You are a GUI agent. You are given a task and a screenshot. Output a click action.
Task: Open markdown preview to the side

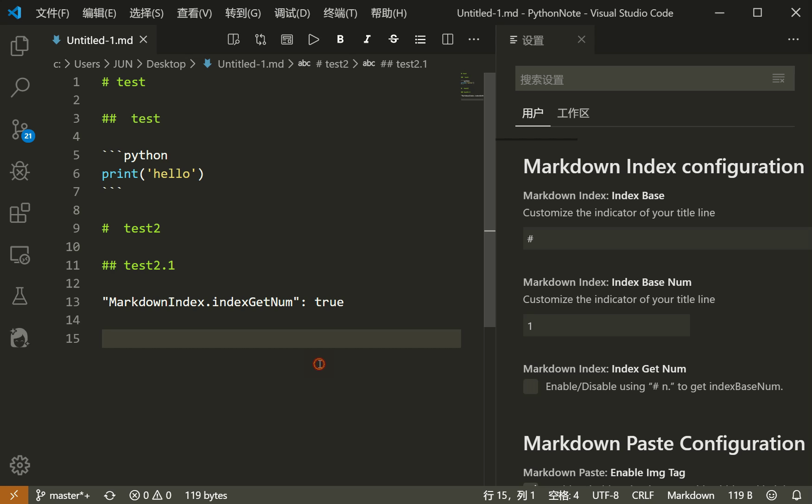tap(234, 39)
